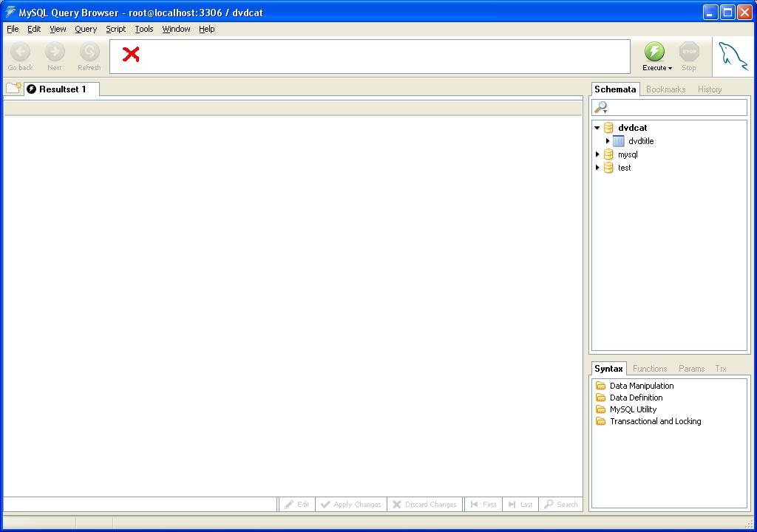Open the Data Definition folder icon
Screen dimensions: 757x532
[x=600, y=398]
